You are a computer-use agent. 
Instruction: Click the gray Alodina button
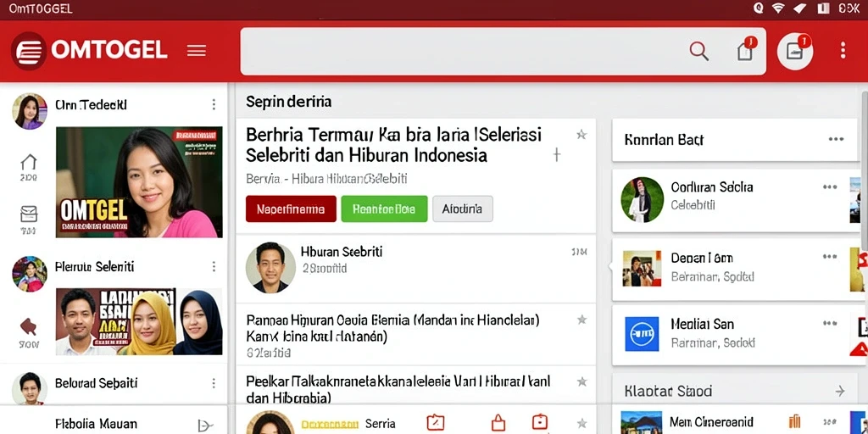[462, 209]
